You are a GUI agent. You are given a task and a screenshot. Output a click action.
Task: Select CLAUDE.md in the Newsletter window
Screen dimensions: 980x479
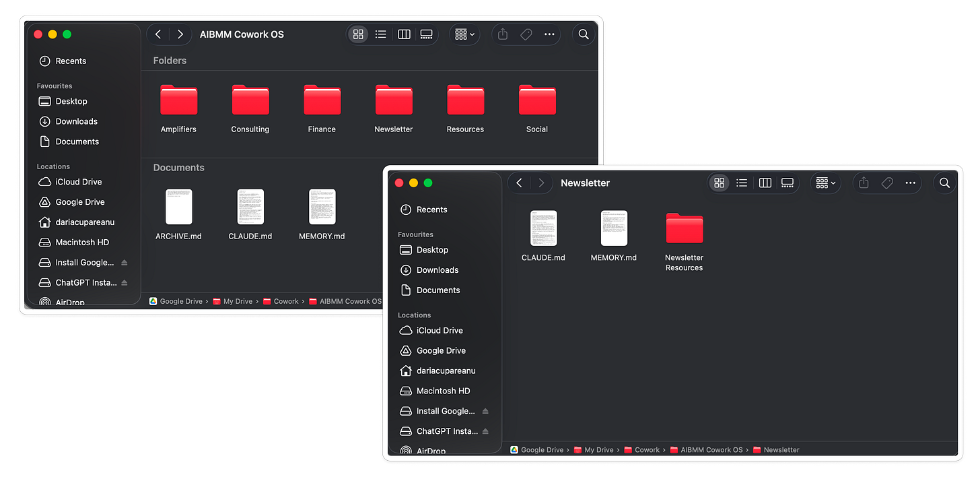coord(543,228)
